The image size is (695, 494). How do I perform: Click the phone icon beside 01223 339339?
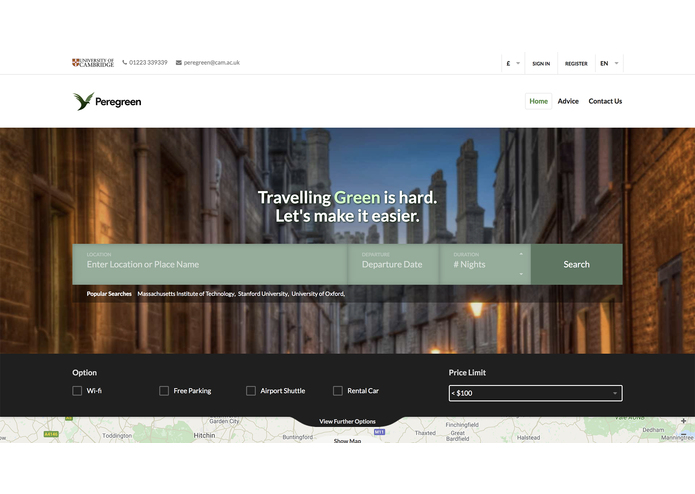(x=125, y=62)
